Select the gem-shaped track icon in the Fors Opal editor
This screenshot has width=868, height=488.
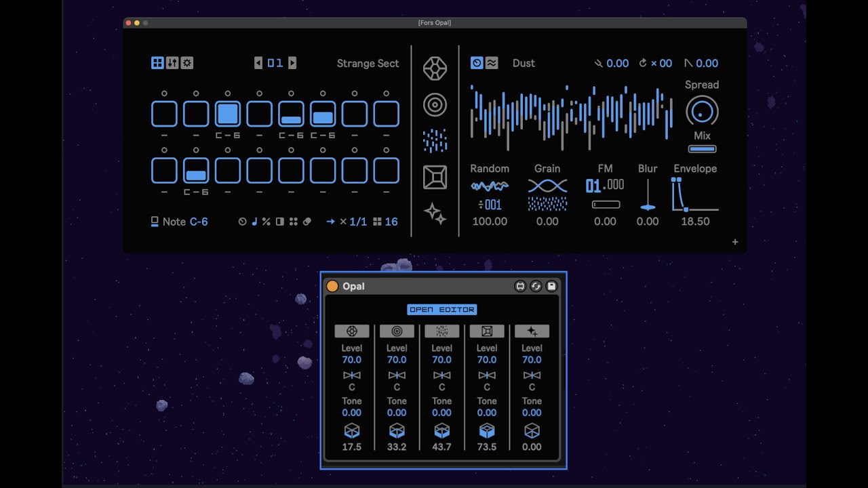pyautogui.click(x=435, y=68)
